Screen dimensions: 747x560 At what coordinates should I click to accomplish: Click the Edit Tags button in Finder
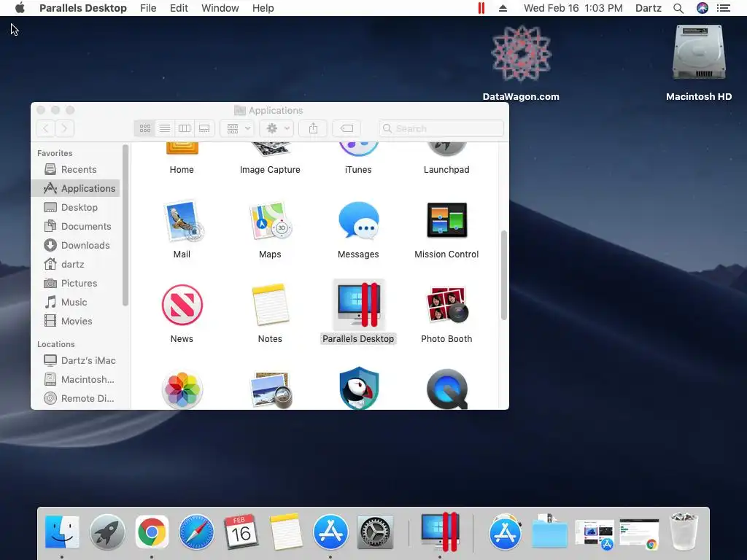pos(347,128)
